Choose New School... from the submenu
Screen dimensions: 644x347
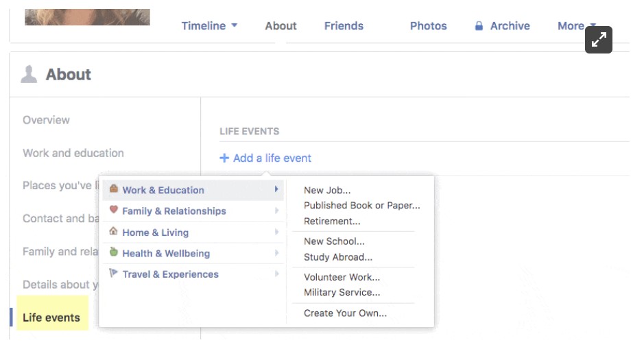[334, 241]
